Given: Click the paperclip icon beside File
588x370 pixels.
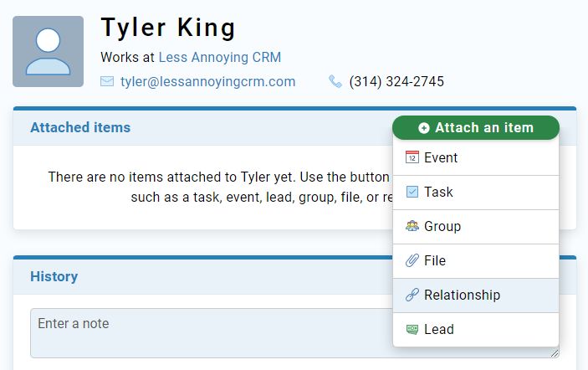Looking at the screenshot, I should (412, 260).
